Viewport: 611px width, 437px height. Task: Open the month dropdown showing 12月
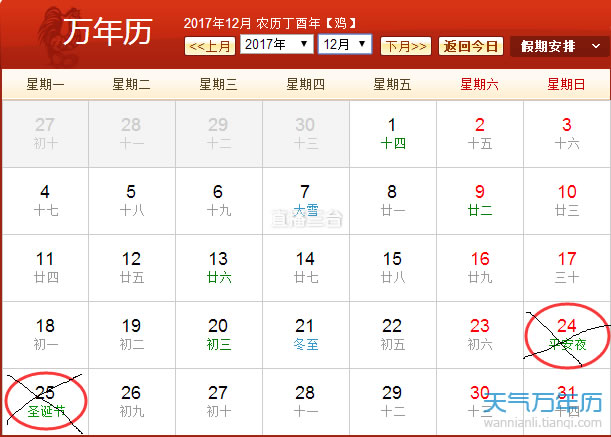click(344, 45)
